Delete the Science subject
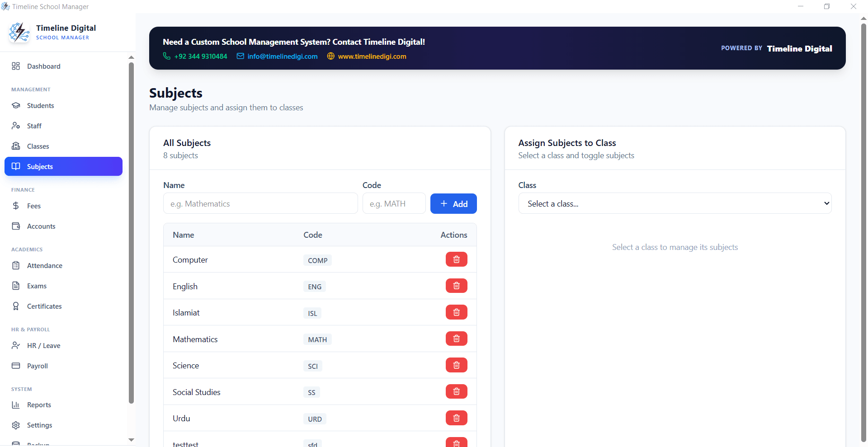This screenshot has width=868, height=447. coord(456,365)
